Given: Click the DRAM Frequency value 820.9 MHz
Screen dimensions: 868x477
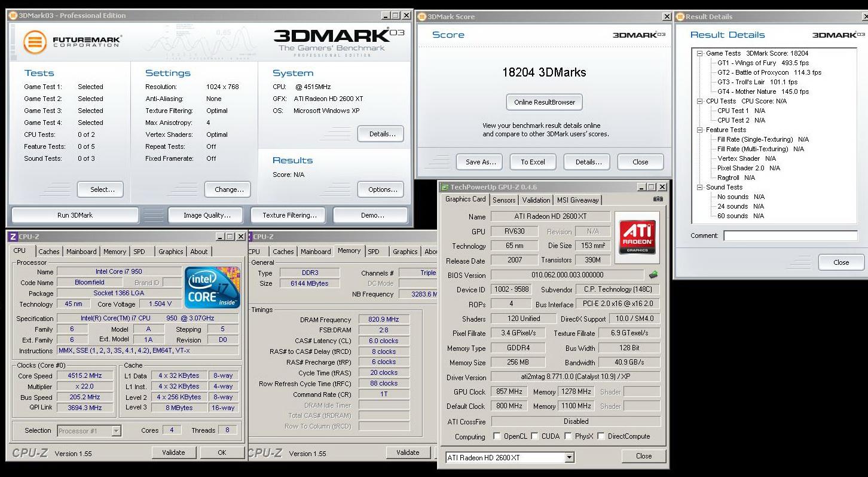Looking at the screenshot, I should click(x=384, y=320).
